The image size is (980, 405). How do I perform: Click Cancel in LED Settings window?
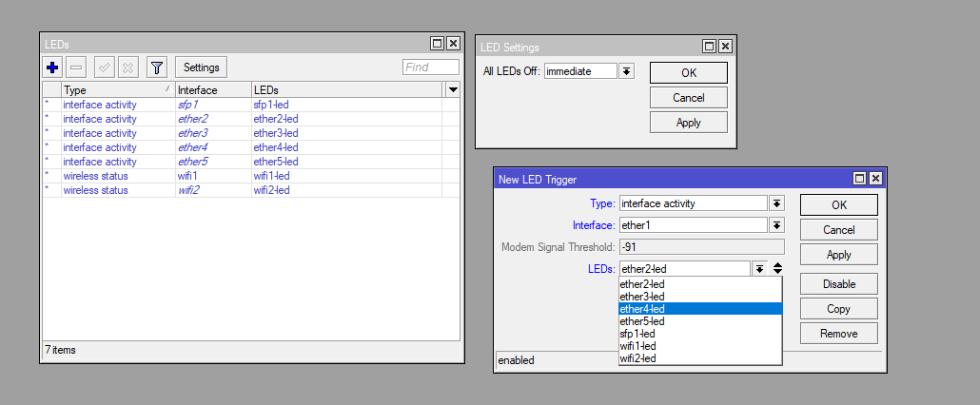[x=689, y=97]
